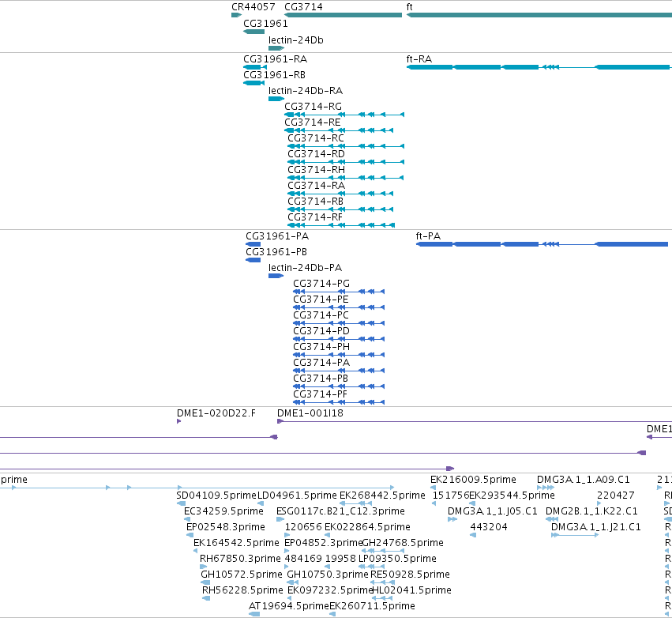
Task: Select the CG3714-RA transcript label
Action: pyautogui.click(x=317, y=187)
